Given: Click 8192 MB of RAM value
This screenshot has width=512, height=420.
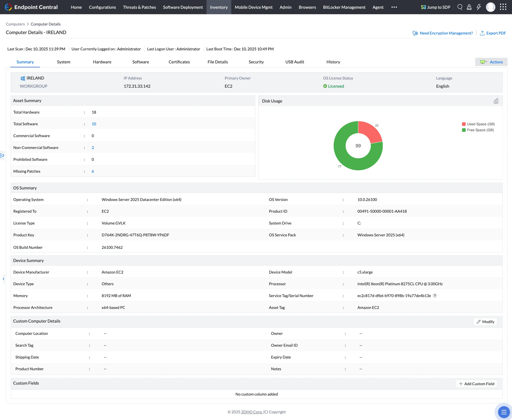Looking at the screenshot, I should click(116, 296).
